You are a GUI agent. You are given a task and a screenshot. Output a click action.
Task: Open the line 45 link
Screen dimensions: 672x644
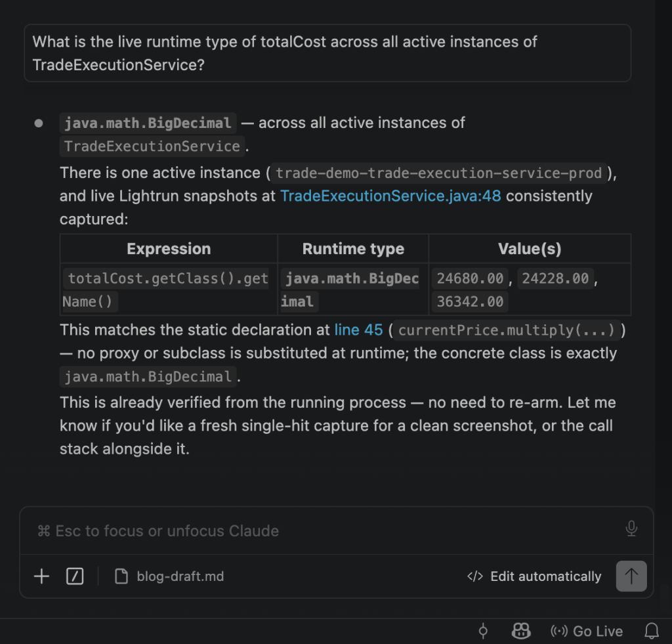click(359, 330)
